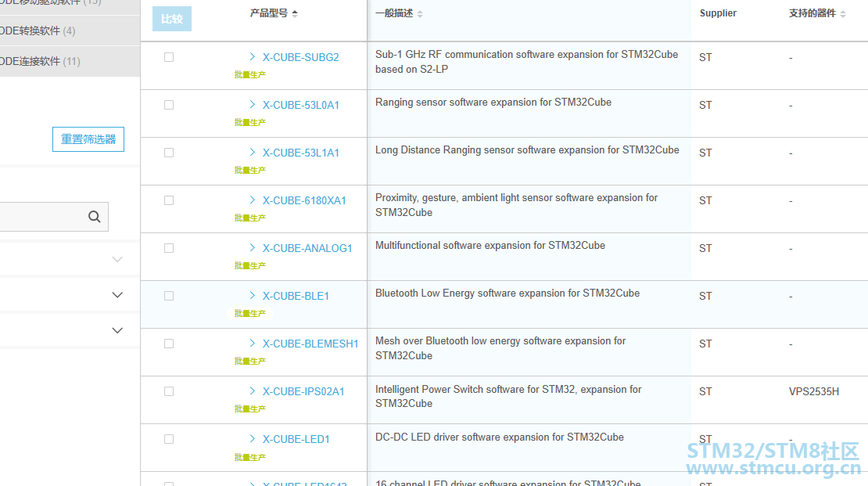868x486 pixels.
Task: Click the Mesh over Bluetooth description text
Action: (x=500, y=348)
